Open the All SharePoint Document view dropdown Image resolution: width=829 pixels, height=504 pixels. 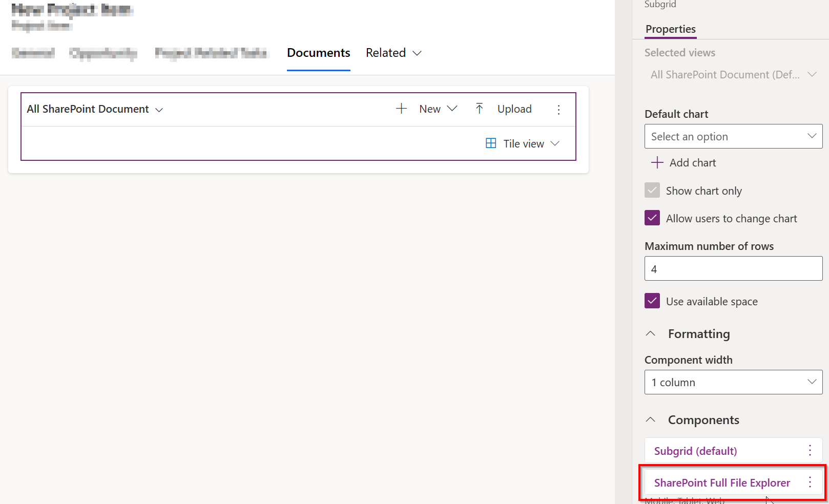(159, 109)
